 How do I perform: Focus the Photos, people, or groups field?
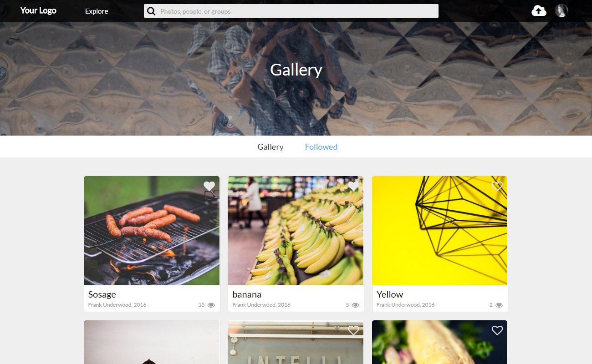pos(291,11)
